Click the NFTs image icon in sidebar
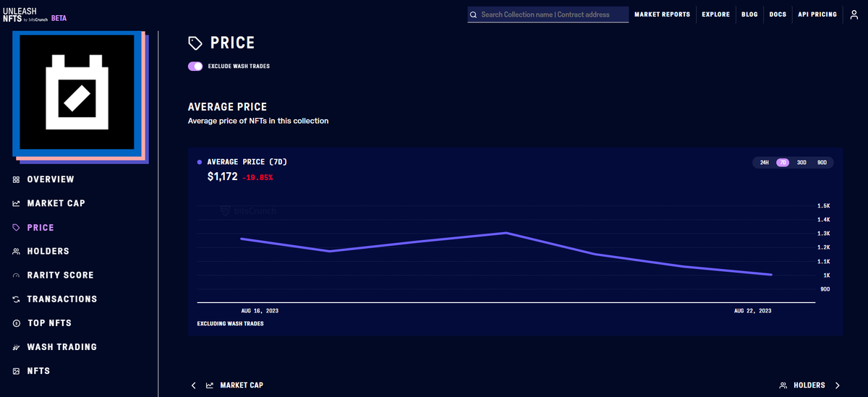This screenshot has width=868, height=397. tap(16, 371)
